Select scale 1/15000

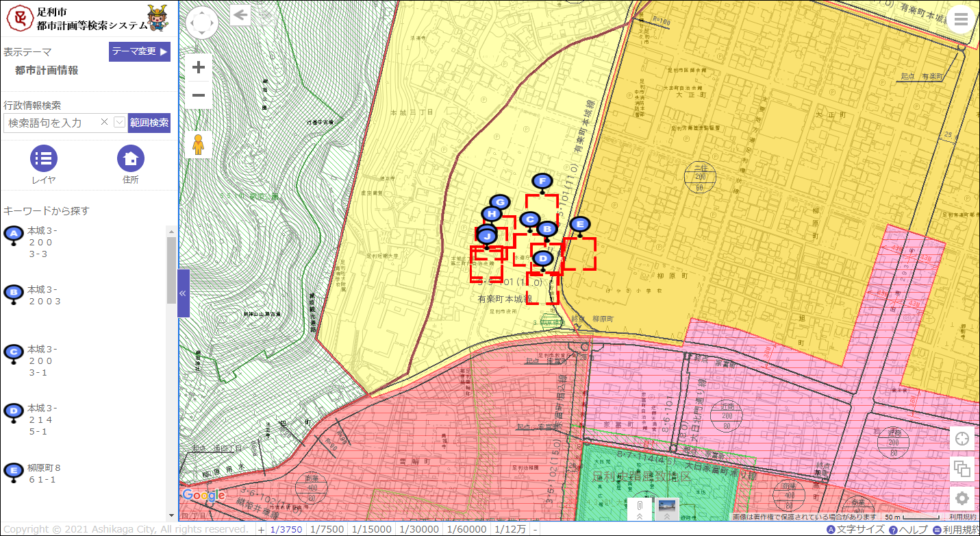pos(371,529)
